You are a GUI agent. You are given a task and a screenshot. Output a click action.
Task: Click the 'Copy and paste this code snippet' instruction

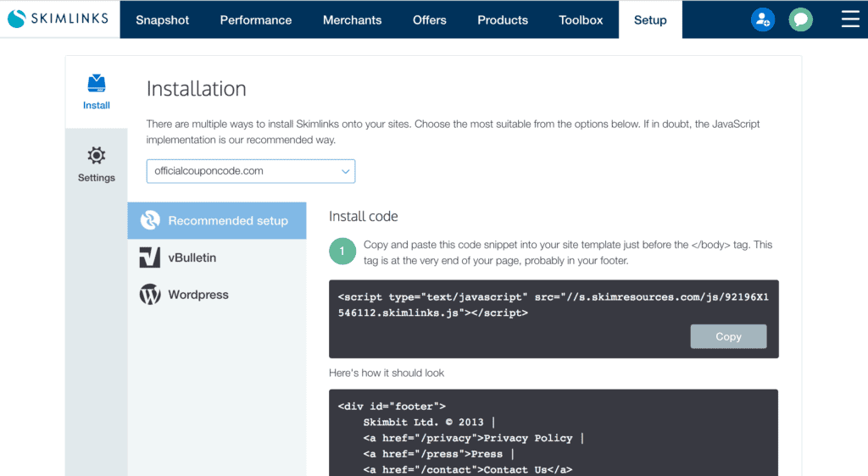click(x=568, y=252)
